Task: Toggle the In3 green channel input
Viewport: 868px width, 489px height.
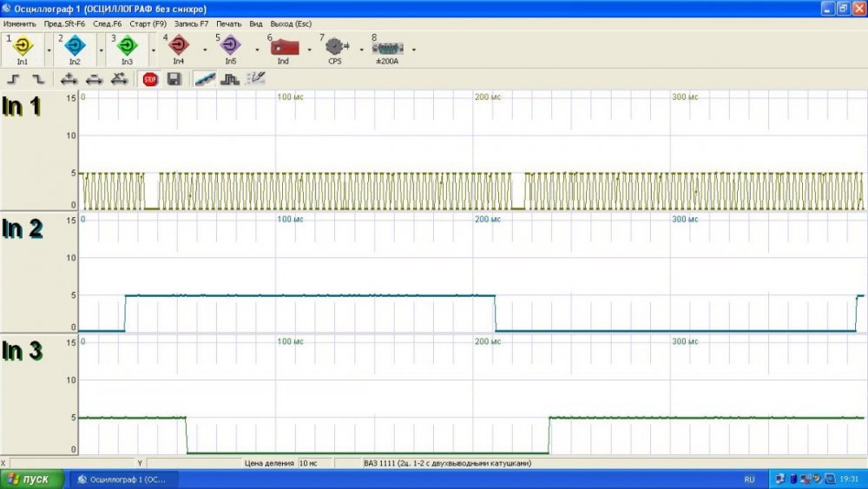Action: tap(127, 48)
